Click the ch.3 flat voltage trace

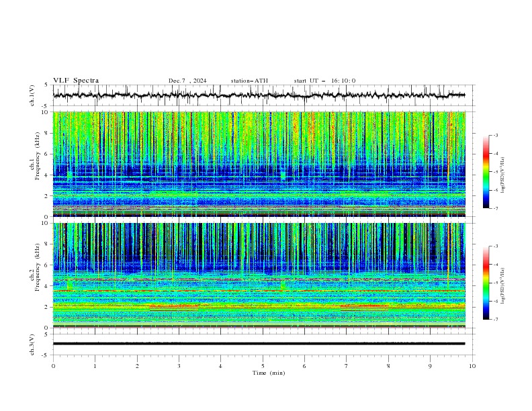click(259, 344)
